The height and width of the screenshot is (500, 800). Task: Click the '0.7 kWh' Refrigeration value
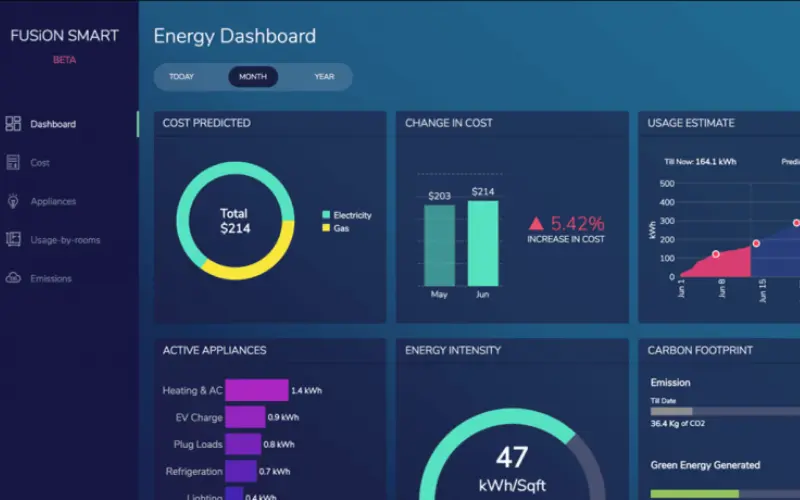(274, 471)
